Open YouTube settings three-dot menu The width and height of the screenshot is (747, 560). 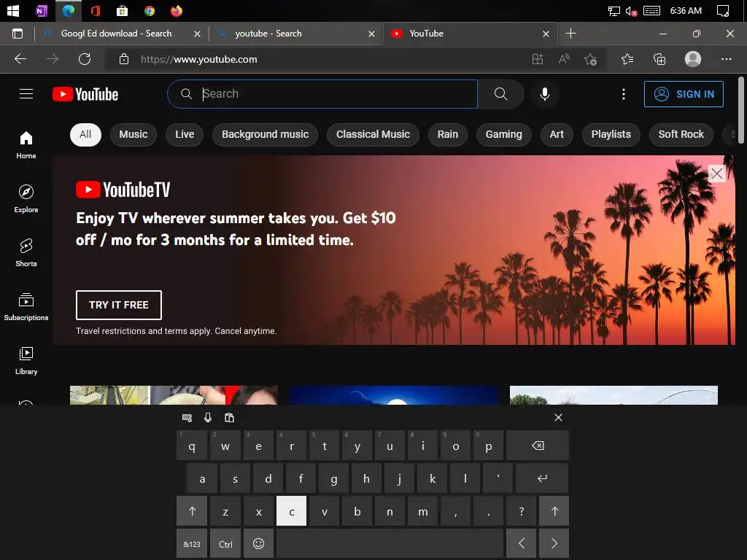(623, 94)
